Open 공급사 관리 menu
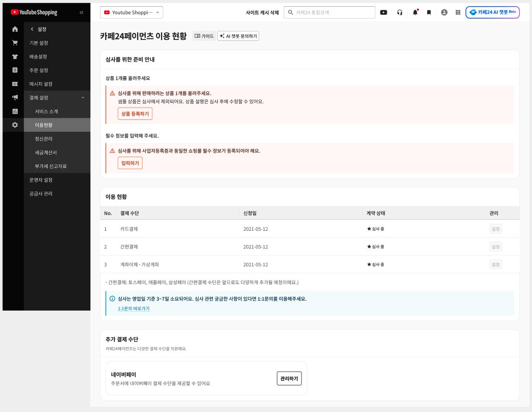This screenshot has height=412, width=532. coord(40,194)
